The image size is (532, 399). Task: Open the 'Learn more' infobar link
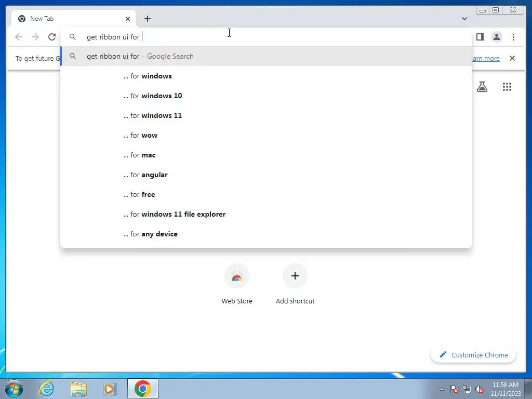tap(486, 58)
